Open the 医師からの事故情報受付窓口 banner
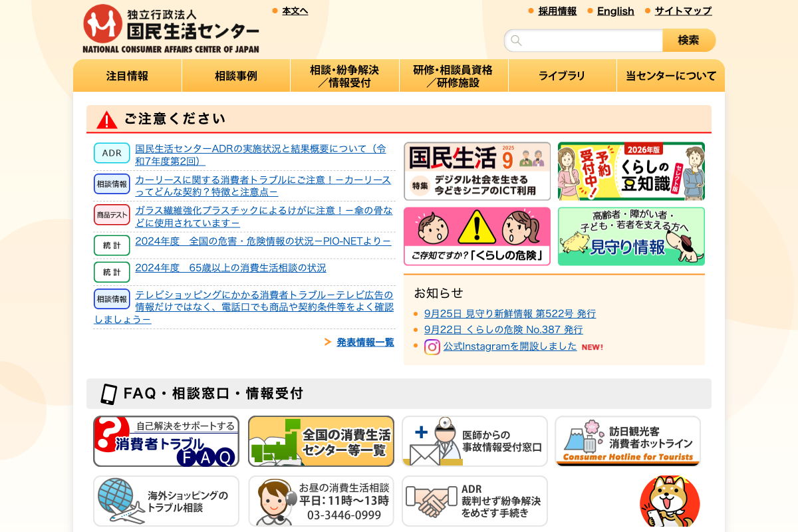 click(x=475, y=442)
